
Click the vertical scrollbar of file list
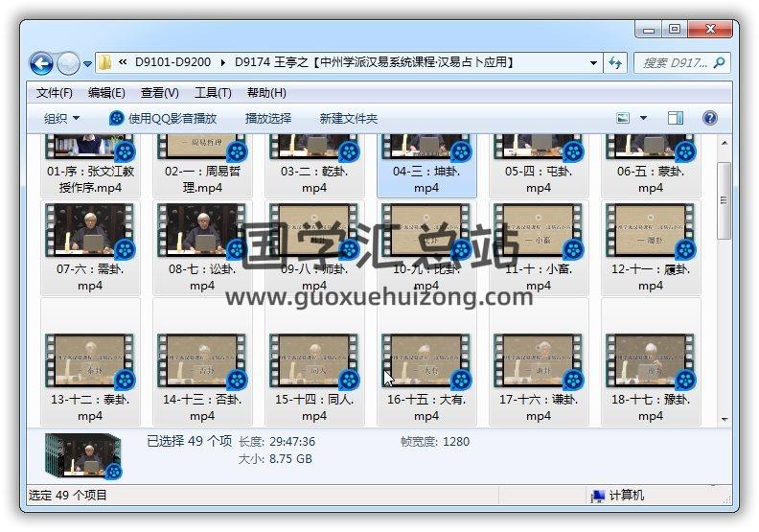click(x=724, y=192)
